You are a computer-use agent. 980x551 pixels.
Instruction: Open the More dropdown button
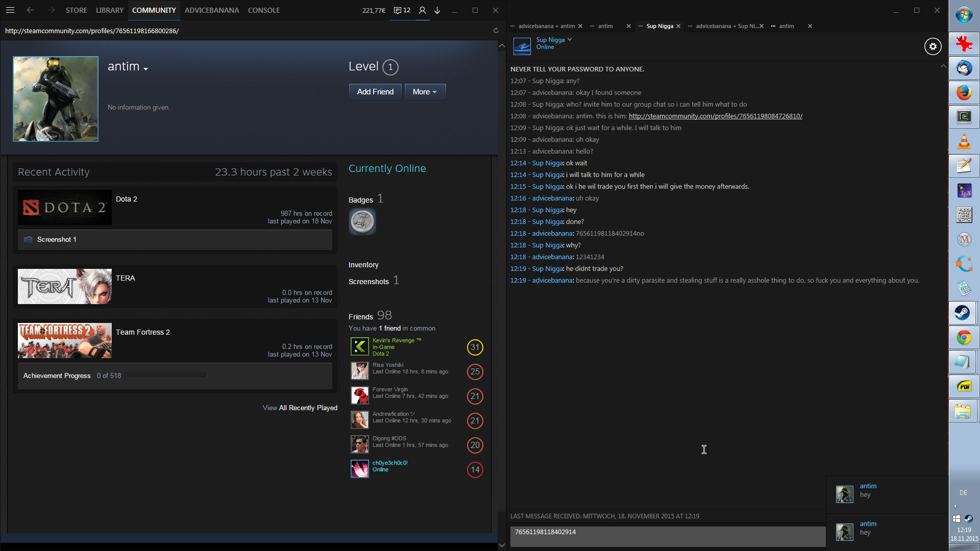pyautogui.click(x=425, y=92)
